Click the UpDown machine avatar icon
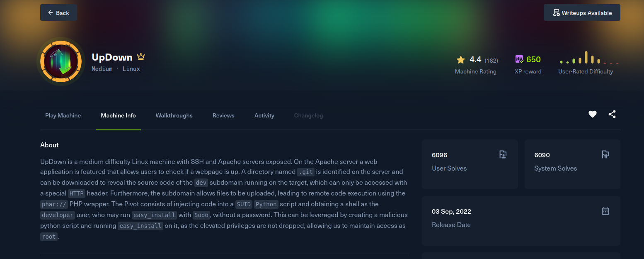Screen dimensions: 644x259 point(61,61)
